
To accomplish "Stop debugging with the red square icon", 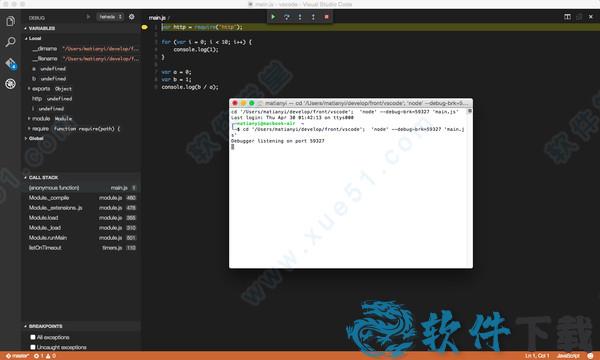I will (326, 17).
